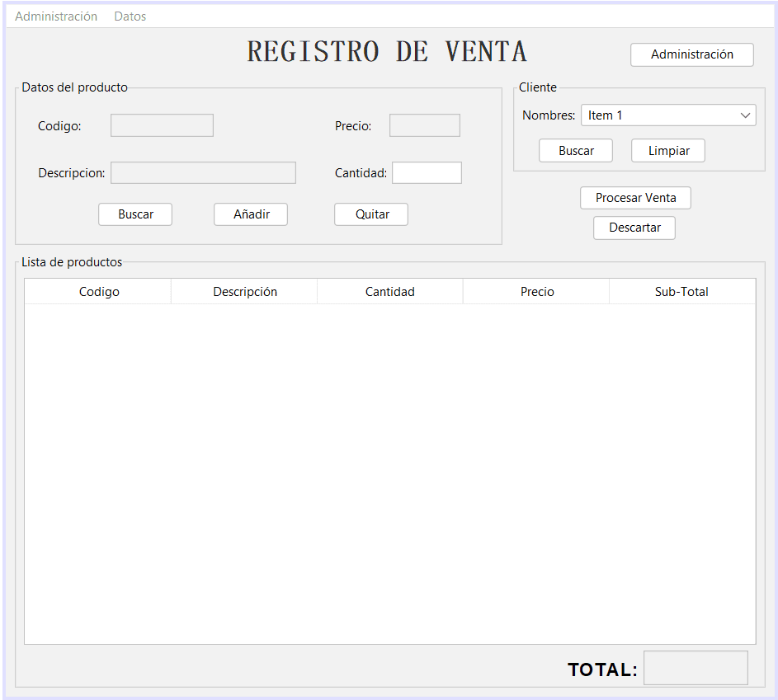Click the Administración button beside the title
The image size is (778, 700).
[691, 54]
